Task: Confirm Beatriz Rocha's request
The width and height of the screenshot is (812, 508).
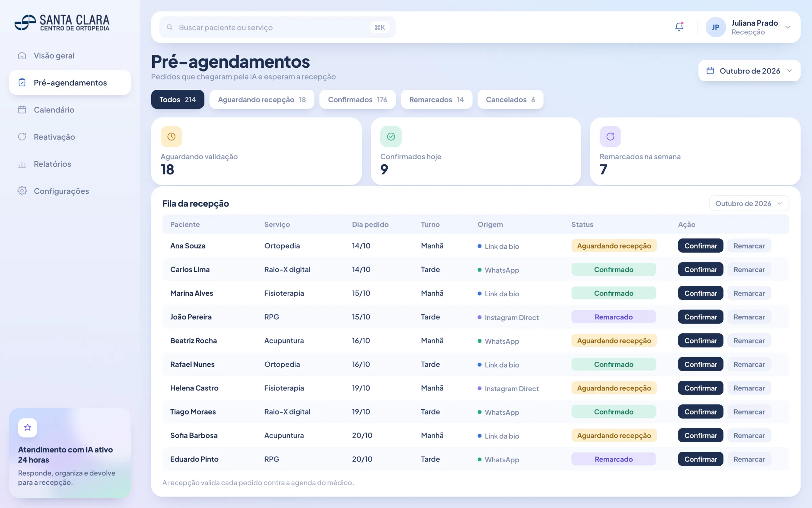Action: click(x=700, y=340)
